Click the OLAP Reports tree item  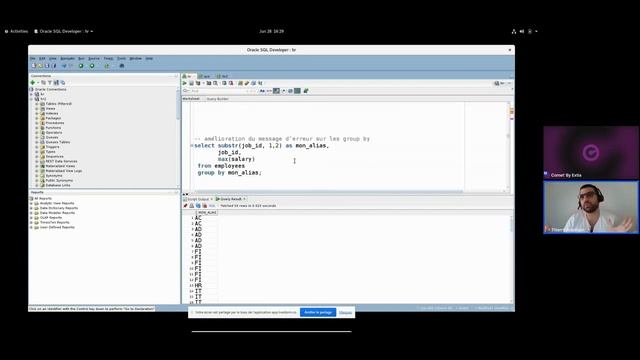51,218
